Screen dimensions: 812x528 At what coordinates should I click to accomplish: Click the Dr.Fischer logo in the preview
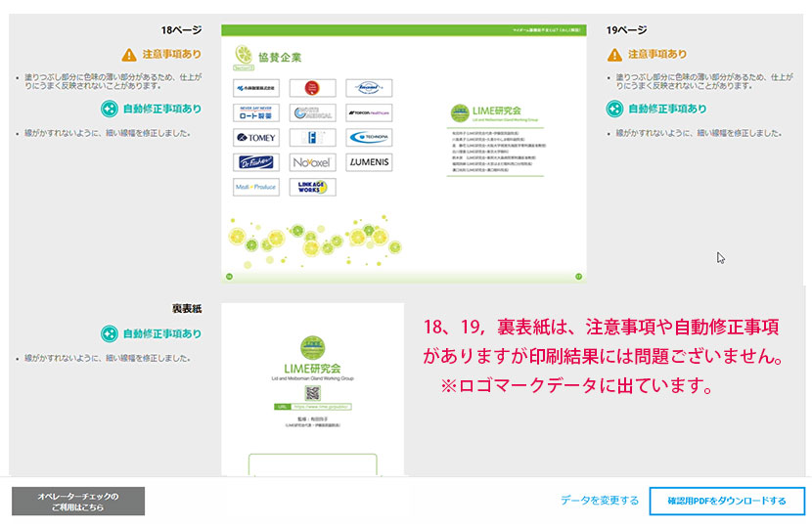(x=256, y=162)
